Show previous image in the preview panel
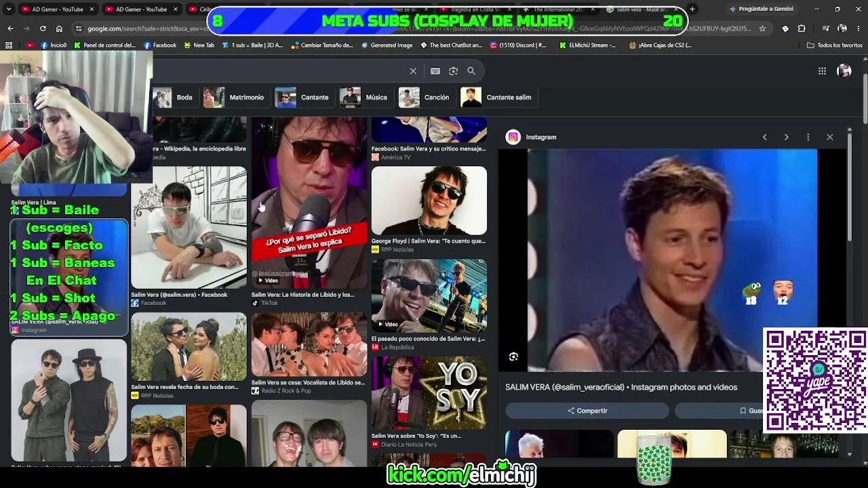 coord(764,137)
